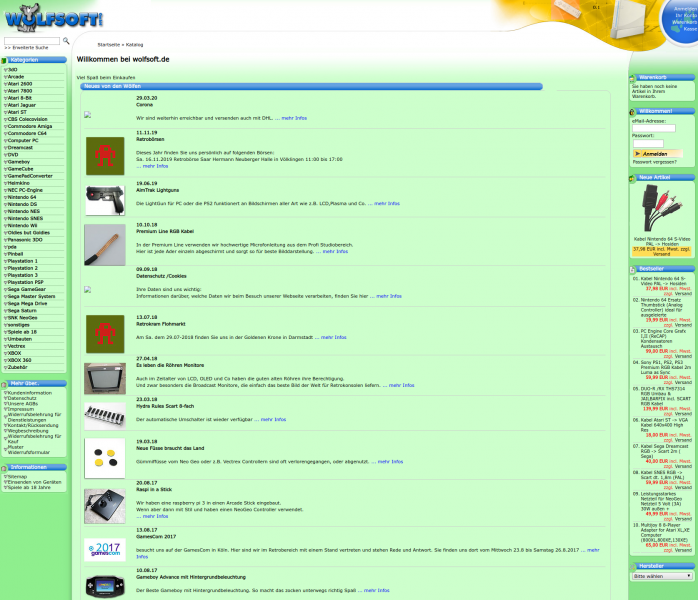Click the Informationen panel header icon
The image size is (698, 600).
pos(4,467)
